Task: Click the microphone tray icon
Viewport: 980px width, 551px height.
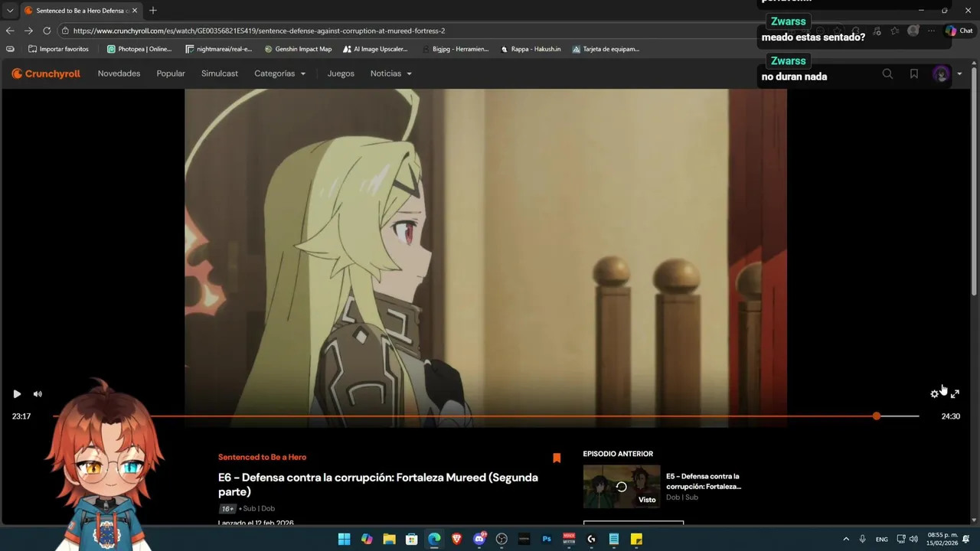Action: pyautogui.click(x=862, y=539)
